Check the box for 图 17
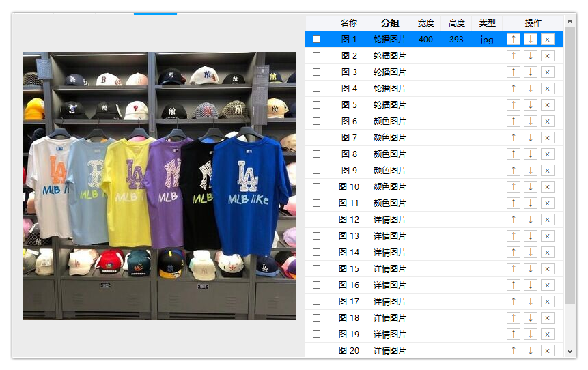Viewport: 588px width, 370px height. [x=316, y=302]
